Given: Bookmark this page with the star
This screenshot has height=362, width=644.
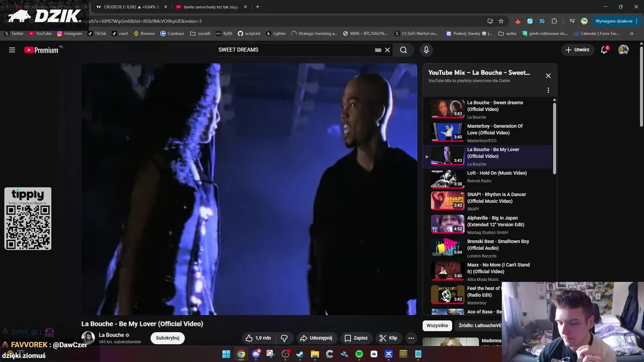Looking at the screenshot, I should (x=501, y=21).
